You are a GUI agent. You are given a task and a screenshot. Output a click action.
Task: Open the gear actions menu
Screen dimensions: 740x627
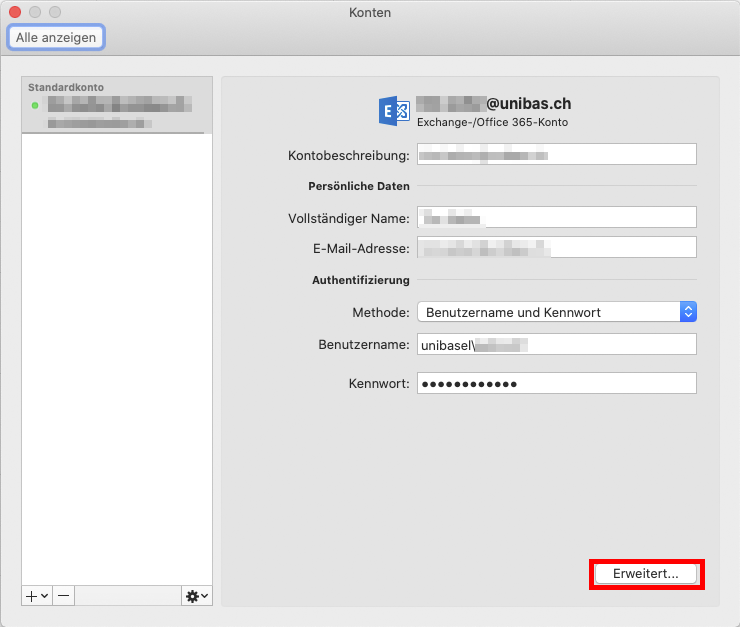pyautogui.click(x=196, y=595)
